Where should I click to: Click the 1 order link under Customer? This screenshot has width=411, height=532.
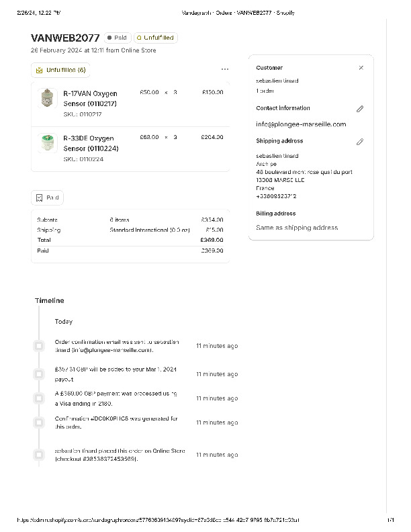[265, 91]
